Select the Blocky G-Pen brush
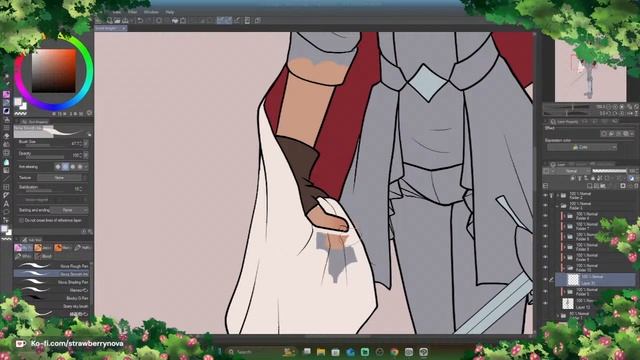Image resolution: width=640 pixels, height=360 pixels. 51,298
